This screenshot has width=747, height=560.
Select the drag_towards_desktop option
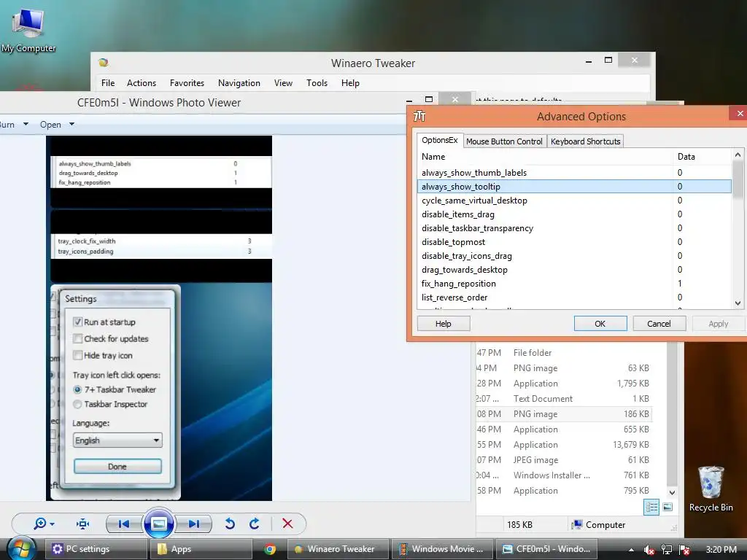[574, 269]
